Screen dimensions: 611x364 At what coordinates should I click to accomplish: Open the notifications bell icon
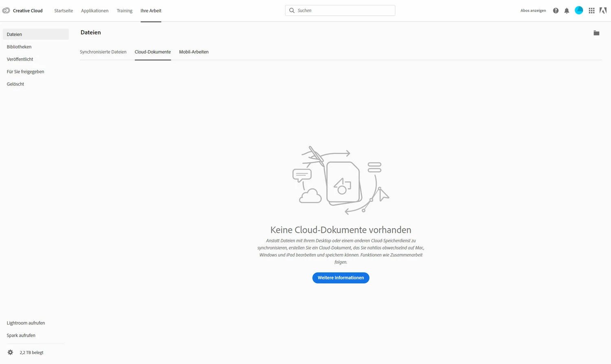pyautogui.click(x=567, y=11)
